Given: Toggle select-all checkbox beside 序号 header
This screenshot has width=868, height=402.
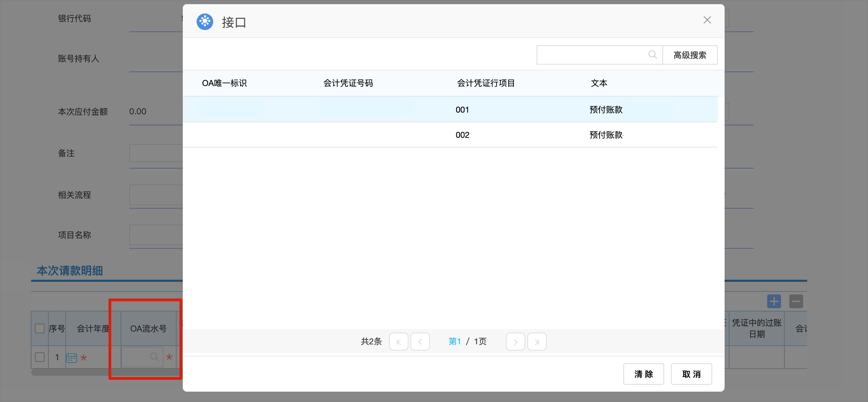Looking at the screenshot, I should point(40,328).
